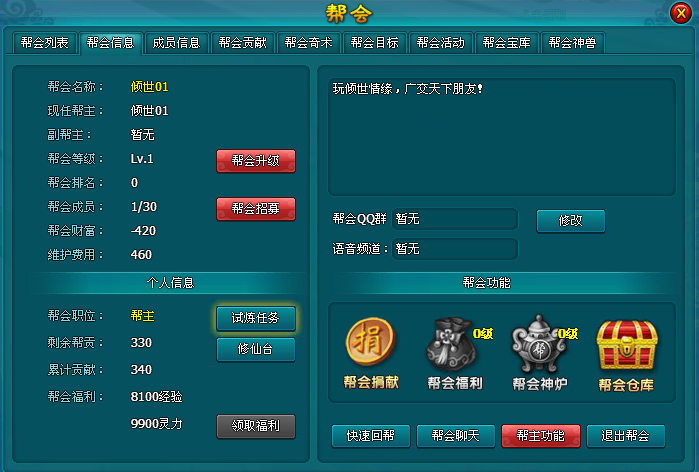Focus the 帮会QQ群 input field
Screen dimensions: 699x472
[x=455, y=219]
